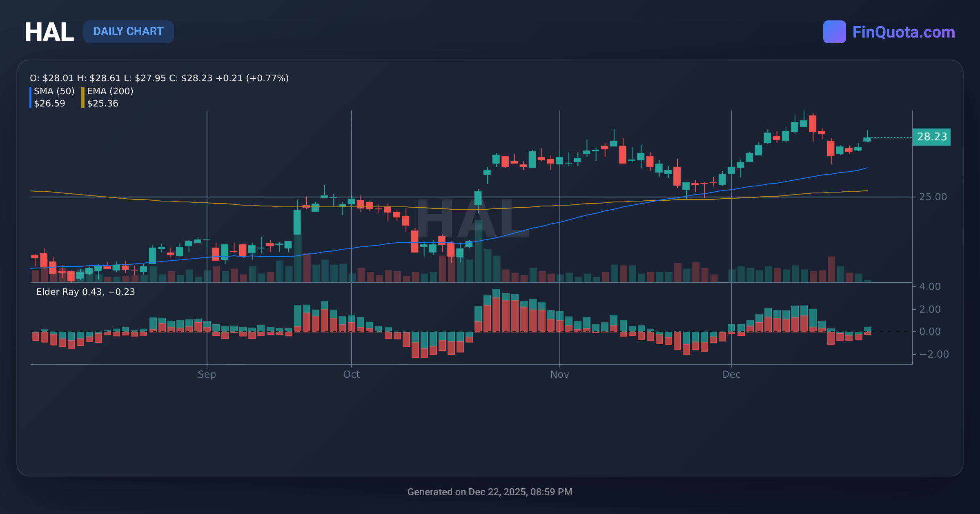Hide the Elder Ray indicator via its label

pos(85,292)
